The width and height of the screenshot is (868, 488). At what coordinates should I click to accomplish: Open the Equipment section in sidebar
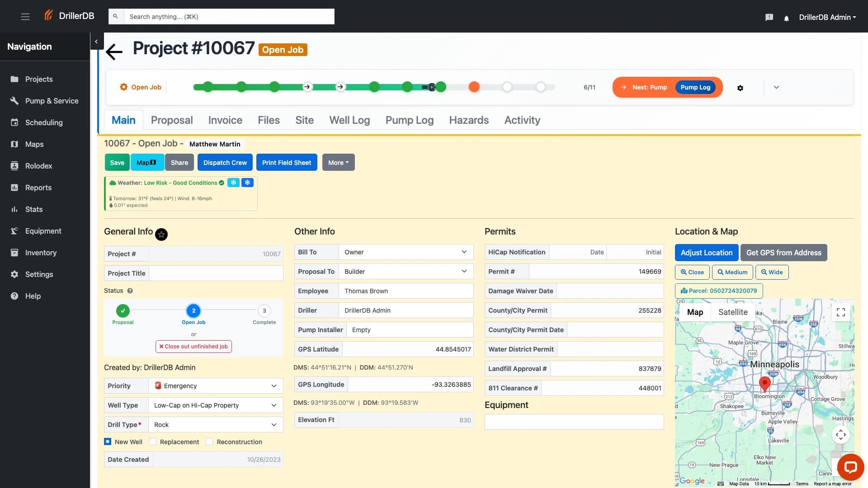click(x=43, y=231)
